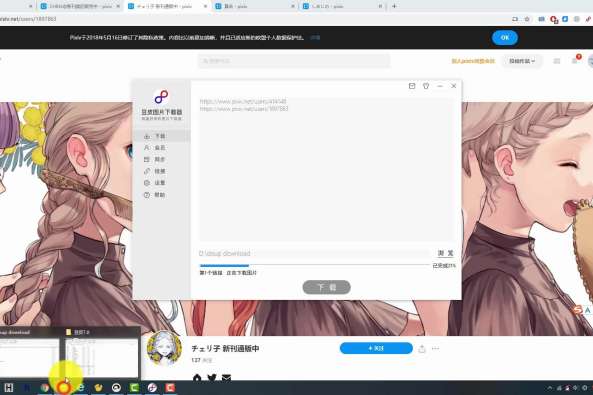Open the details link in privacy notice
The height and width of the screenshot is (395, 593).
point(315,37)
